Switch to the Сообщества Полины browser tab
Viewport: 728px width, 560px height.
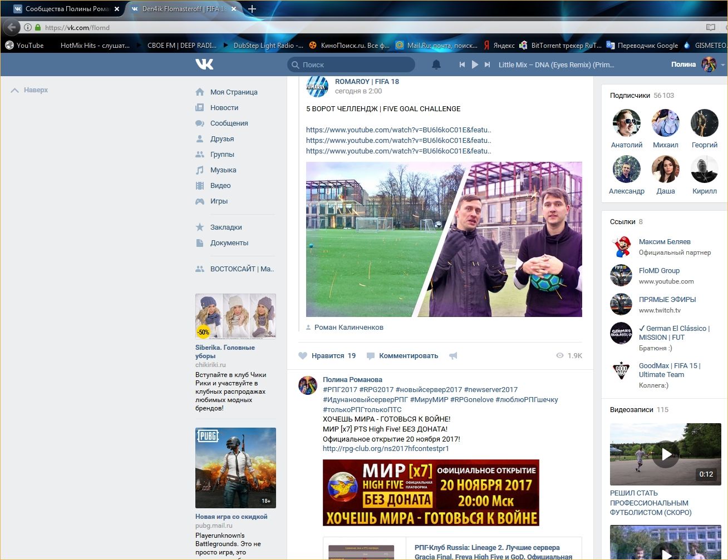pos(67,9)
